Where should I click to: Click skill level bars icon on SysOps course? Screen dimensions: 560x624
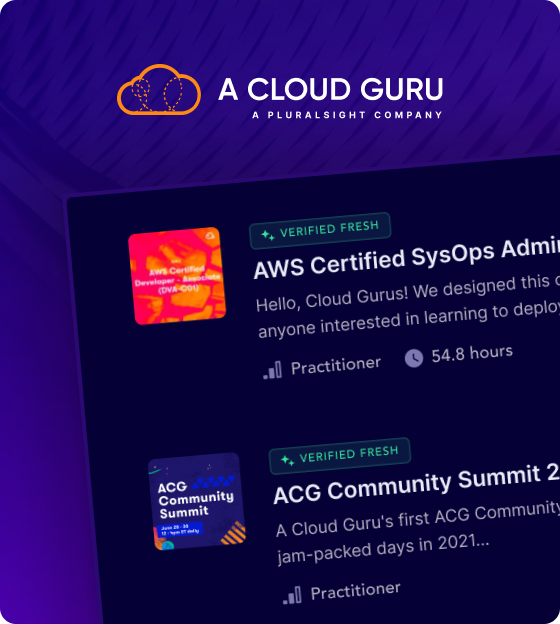(x=272, y=370)
